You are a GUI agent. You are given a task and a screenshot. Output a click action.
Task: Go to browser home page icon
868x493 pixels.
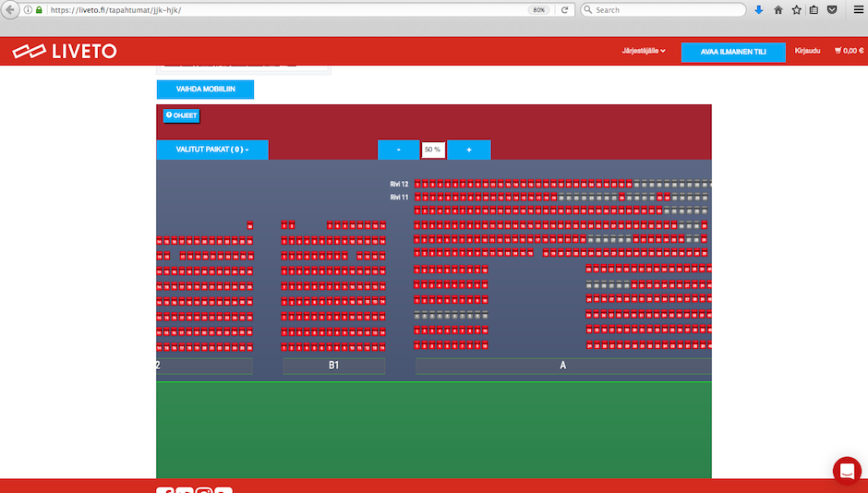coord(778,10)
